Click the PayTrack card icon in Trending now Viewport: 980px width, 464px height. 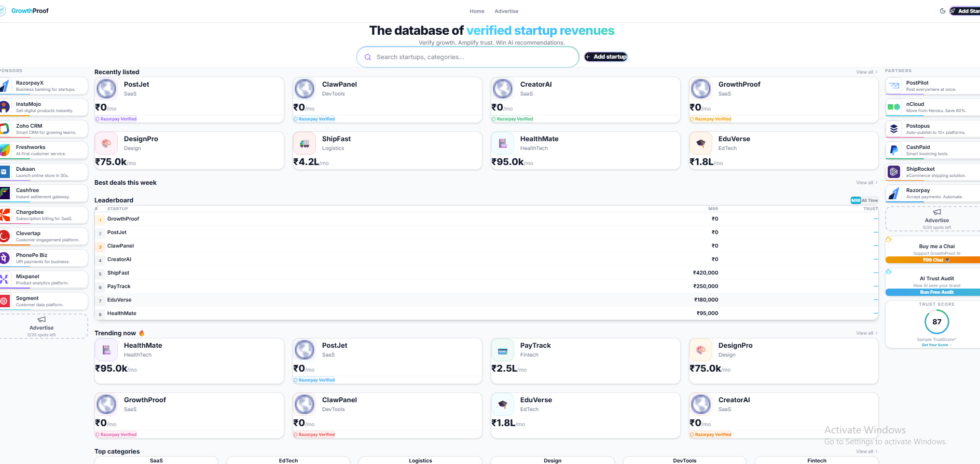[503, 351]
